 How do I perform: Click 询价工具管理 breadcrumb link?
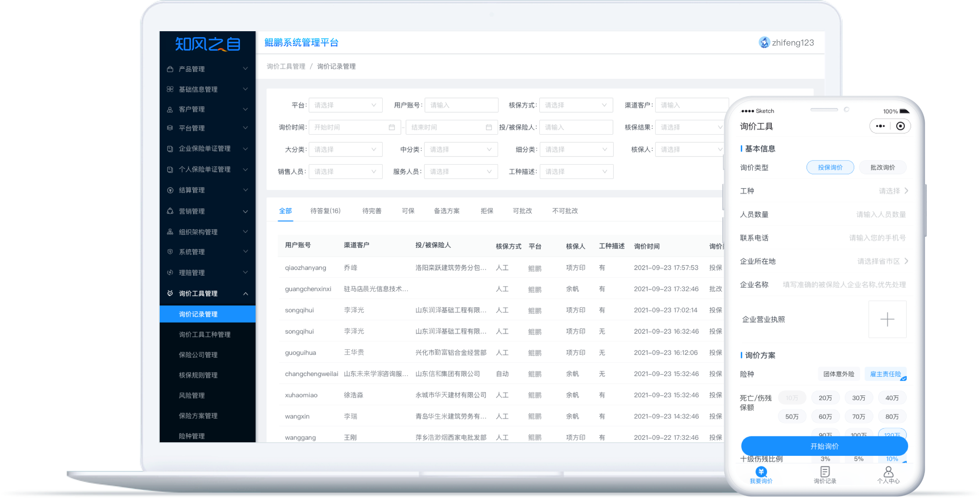(x=286, y=66)
